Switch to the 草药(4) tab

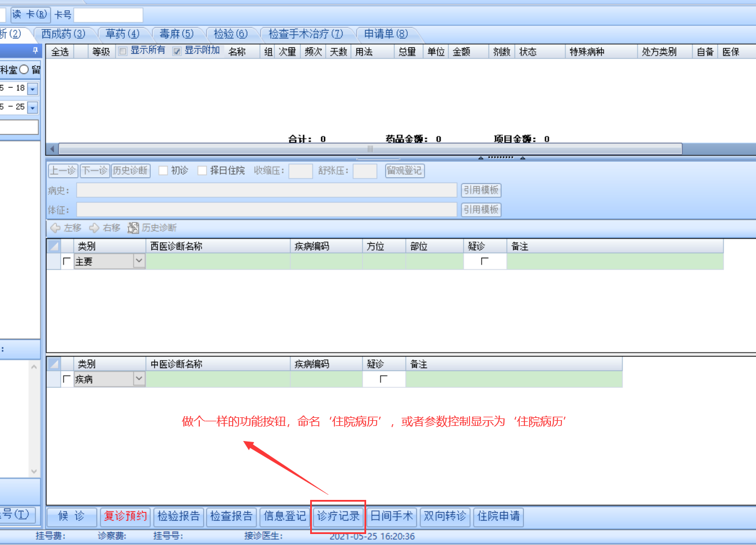click(122, 34)
